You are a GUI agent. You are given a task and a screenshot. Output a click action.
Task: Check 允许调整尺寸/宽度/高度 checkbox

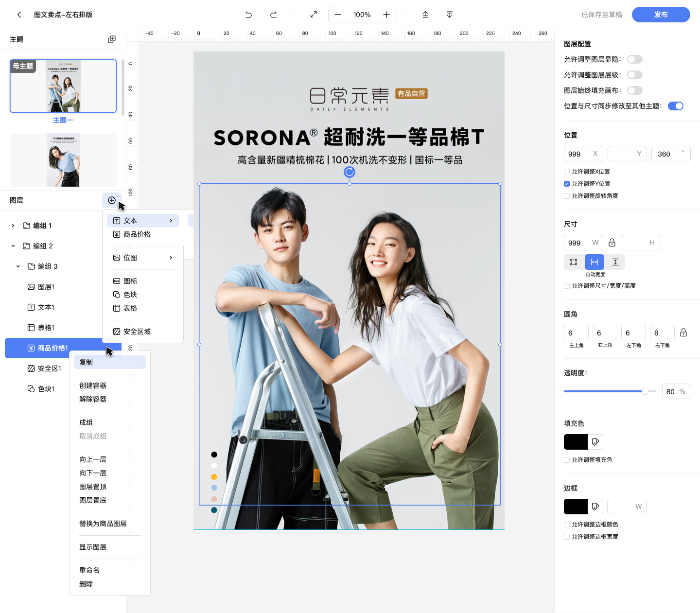[567, 286]
